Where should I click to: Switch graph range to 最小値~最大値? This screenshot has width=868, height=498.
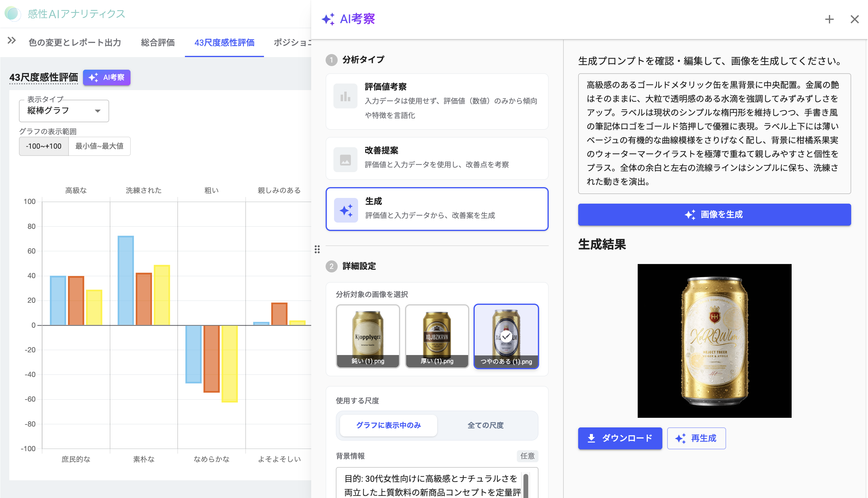[x=99, y=146]
